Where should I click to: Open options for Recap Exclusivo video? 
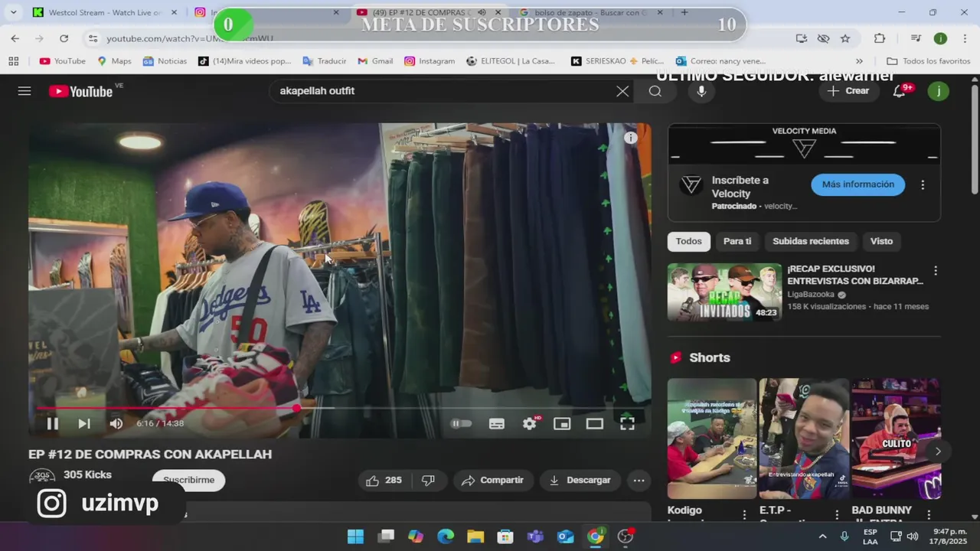click(x=935, y=271)
